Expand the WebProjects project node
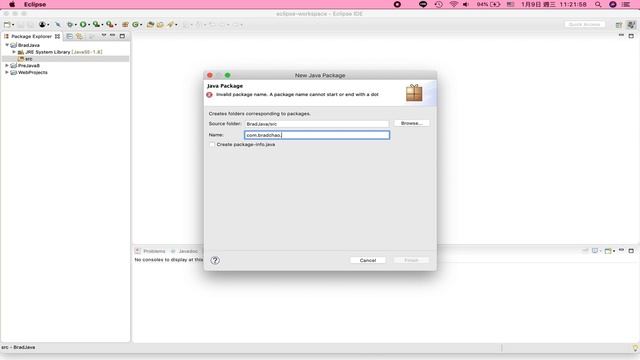This screenshot has width=640, height=360. point(7,72)
